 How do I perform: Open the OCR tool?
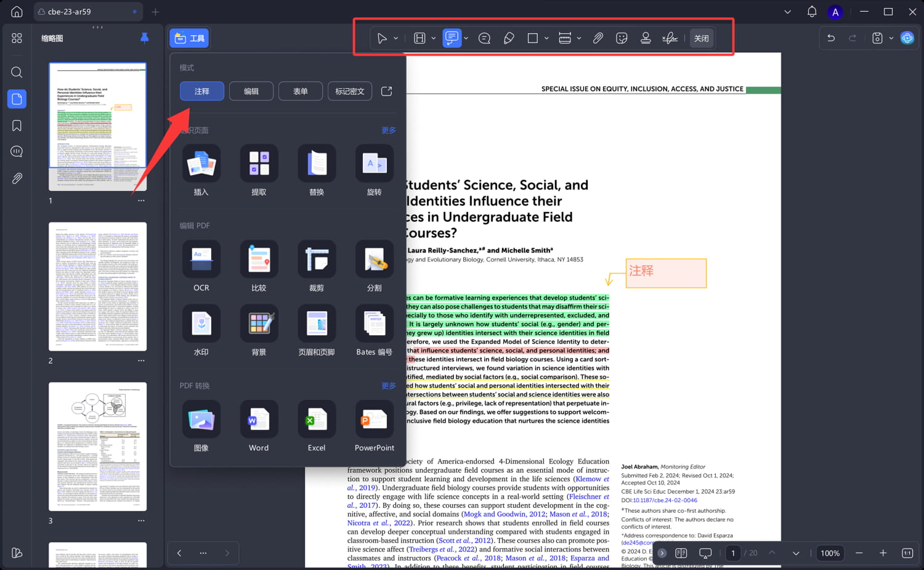click(201, 259)
